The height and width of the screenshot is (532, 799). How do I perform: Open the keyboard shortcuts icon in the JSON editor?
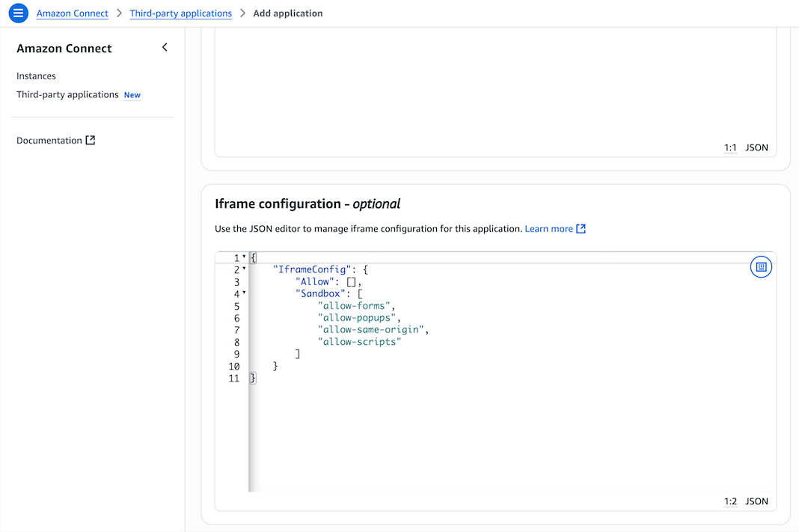pos(761,266)
